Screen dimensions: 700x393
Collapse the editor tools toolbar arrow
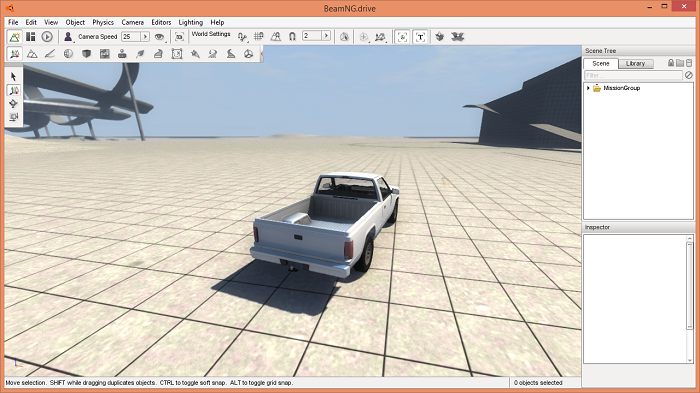tap(261, 54)
